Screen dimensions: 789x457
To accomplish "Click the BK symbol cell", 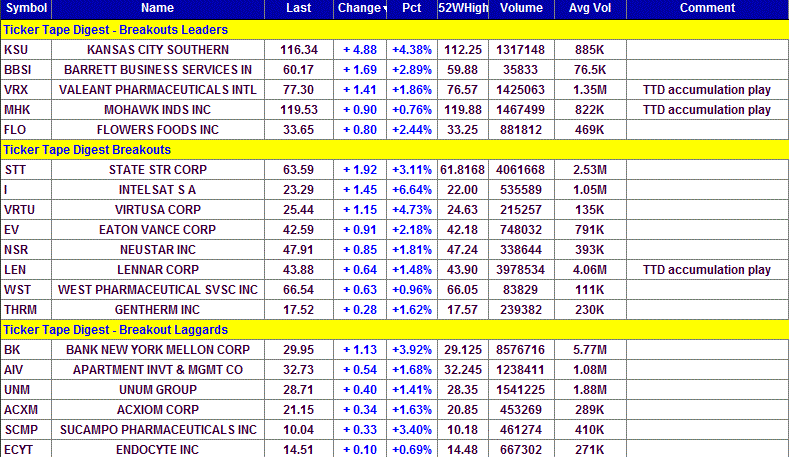I will coord(26,350).
